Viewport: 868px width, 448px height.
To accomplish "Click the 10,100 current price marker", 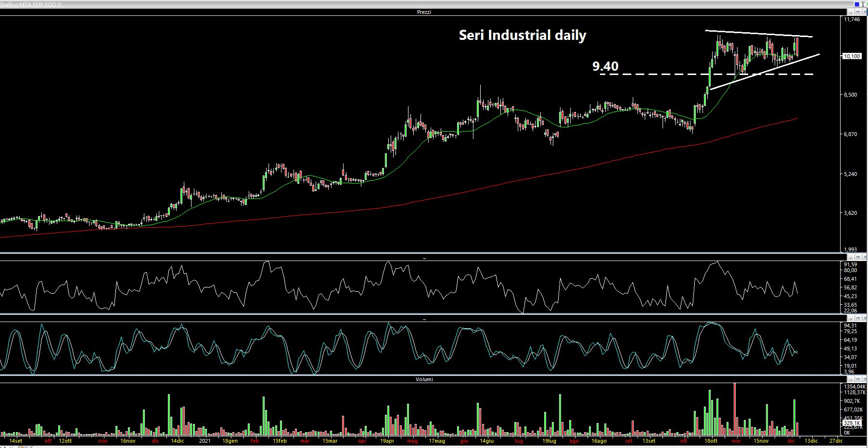I will coord(851,56).
